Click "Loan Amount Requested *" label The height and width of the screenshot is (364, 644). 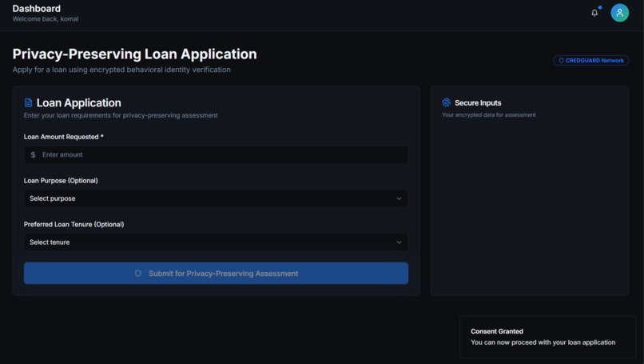click(64, 137)
